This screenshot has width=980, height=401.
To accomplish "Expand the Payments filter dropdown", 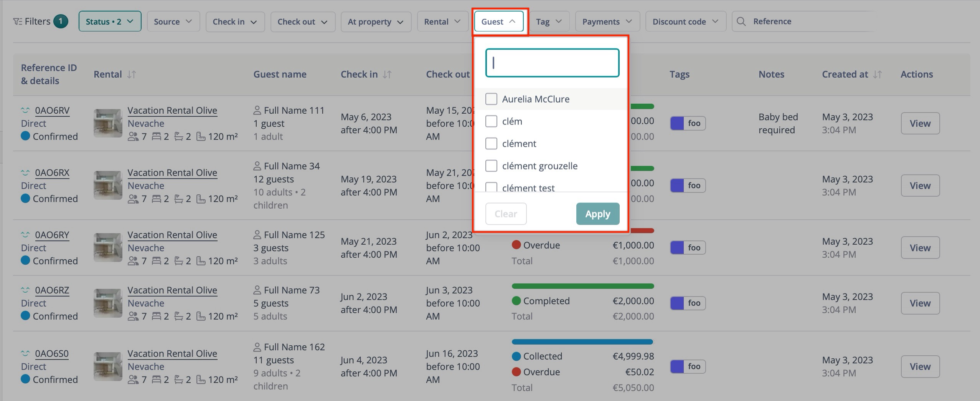I will [607, 22].
